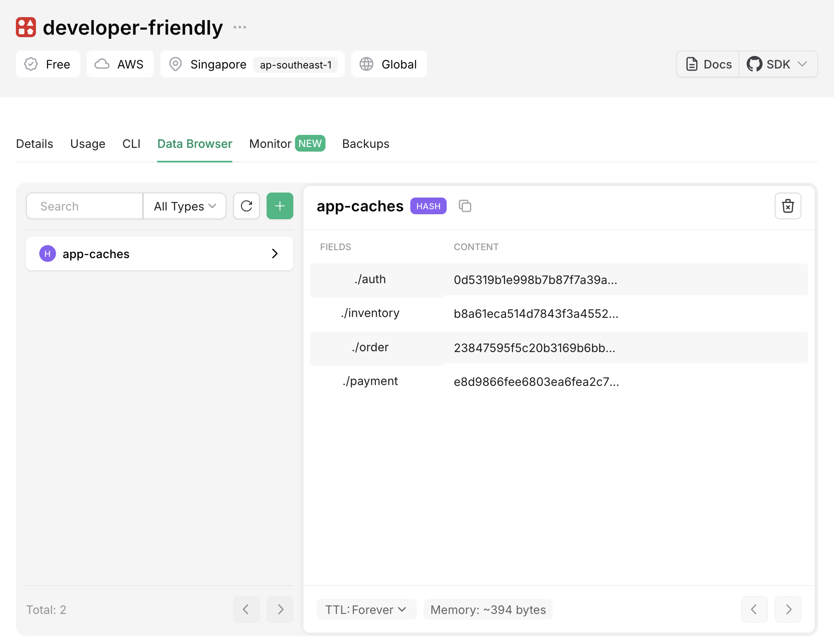This screenshot has height=644, width=834.
Task: Copy the app-caches key name
Action: point(465,206)
